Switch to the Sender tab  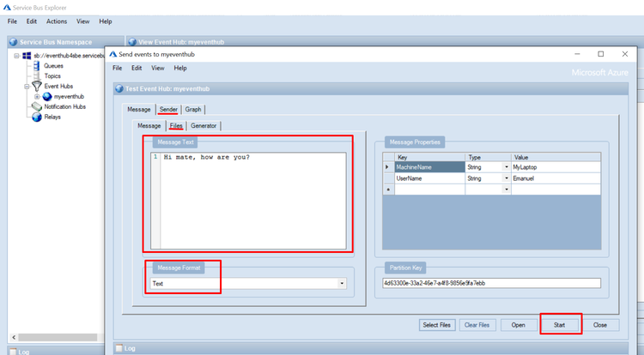(168, 110)
